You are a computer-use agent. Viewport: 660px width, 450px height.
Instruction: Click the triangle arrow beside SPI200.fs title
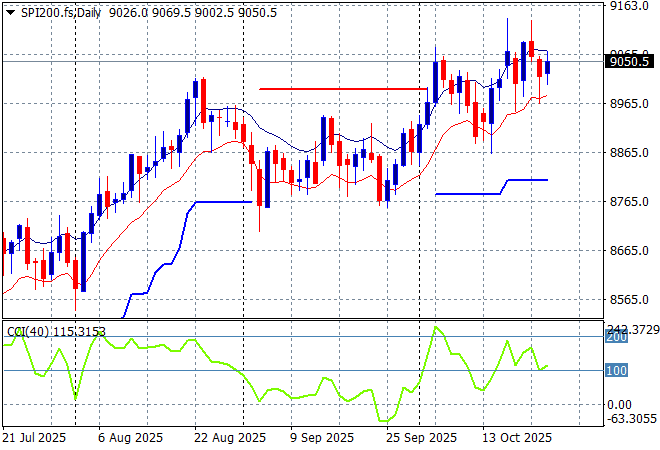[x=11, y=13]
